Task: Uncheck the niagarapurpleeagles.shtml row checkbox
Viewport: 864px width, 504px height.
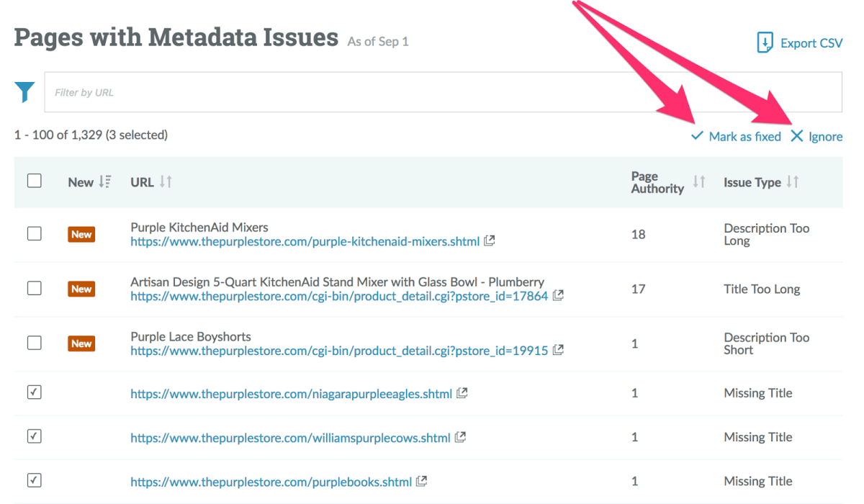Action: click(35, 392)
